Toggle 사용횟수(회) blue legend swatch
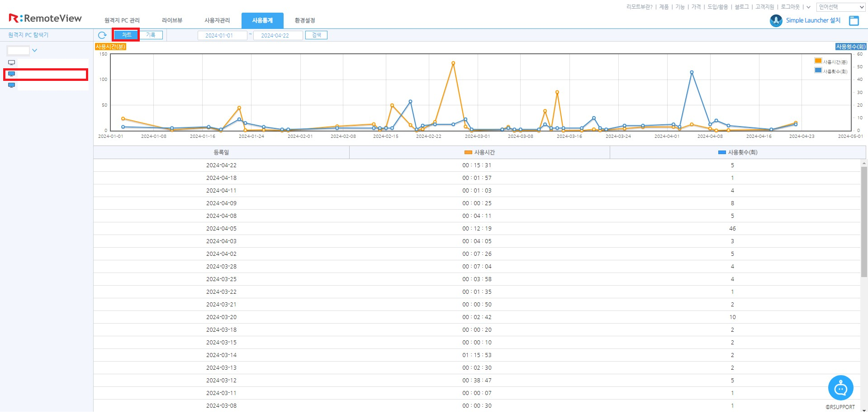Viewport: 868px width, 414px height. (x=818, y=71)
